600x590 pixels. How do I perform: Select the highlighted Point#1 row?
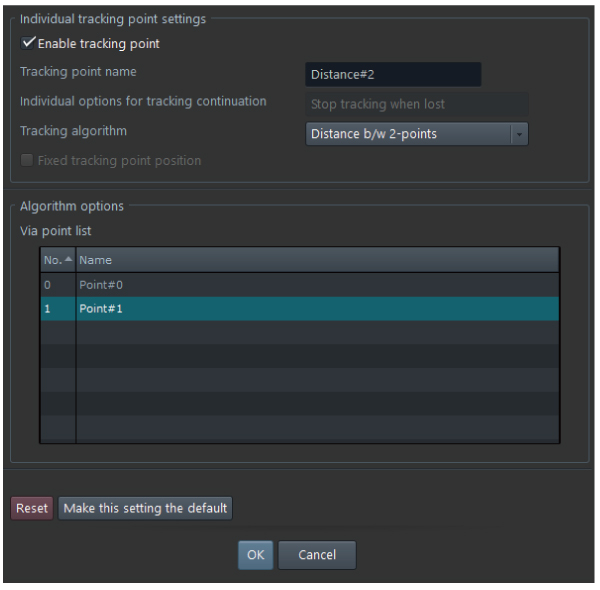click(316, 309)
